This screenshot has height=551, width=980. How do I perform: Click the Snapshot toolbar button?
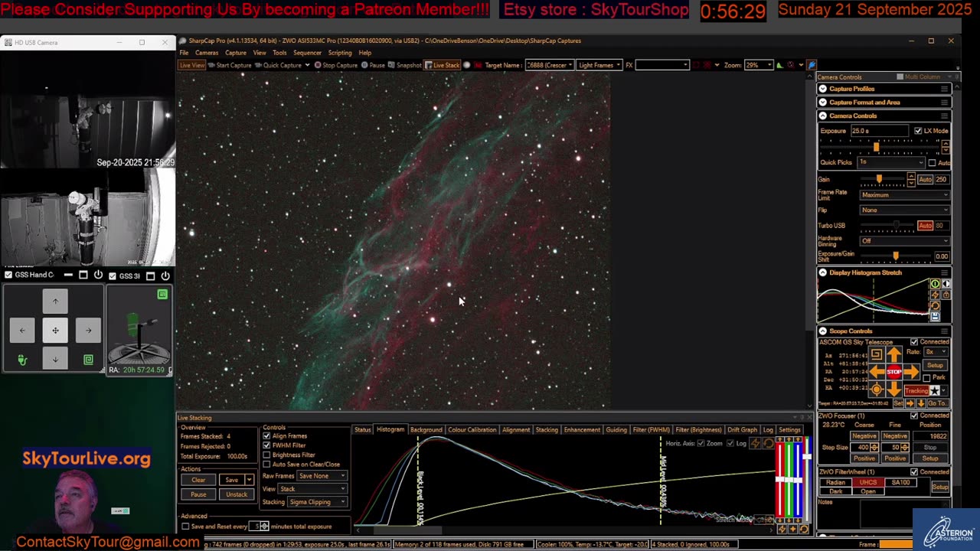pyautogui.click(x=405, y=65)
